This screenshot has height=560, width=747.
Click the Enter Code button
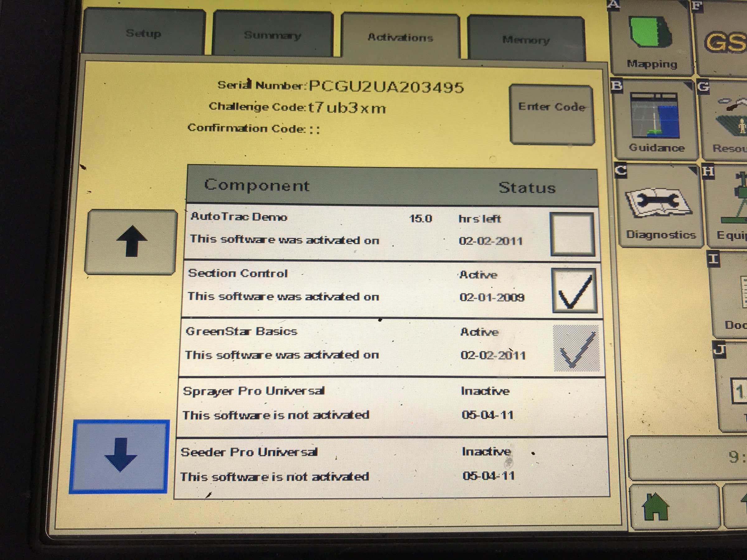point(552,114)
